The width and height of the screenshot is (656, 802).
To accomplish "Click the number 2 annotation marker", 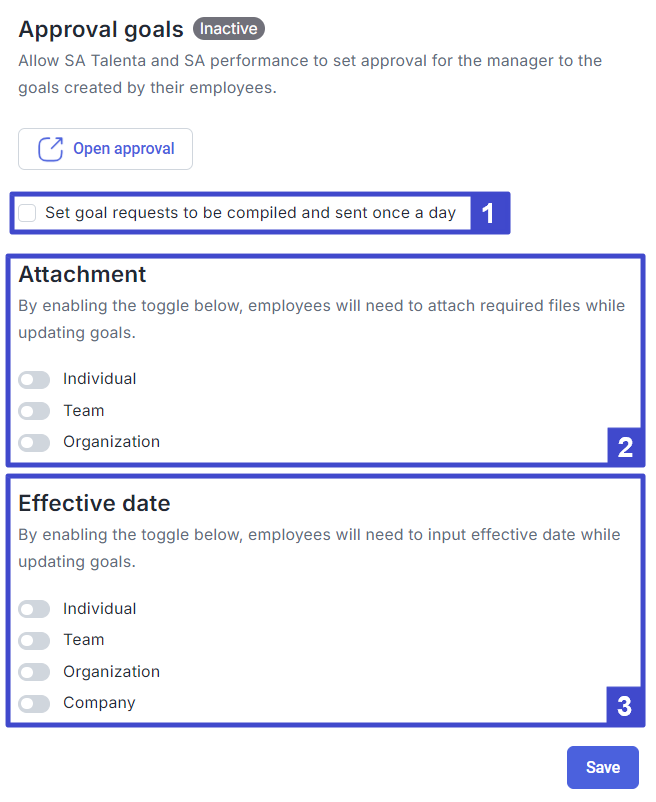I will pos(625,447).
